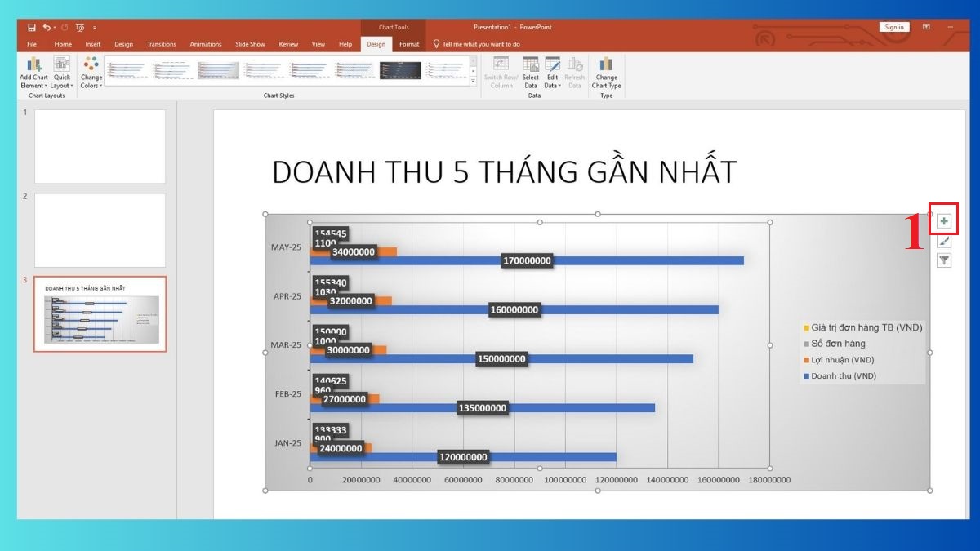
Task: Open the Change Colors dropdown
Action: click(91, 72)
